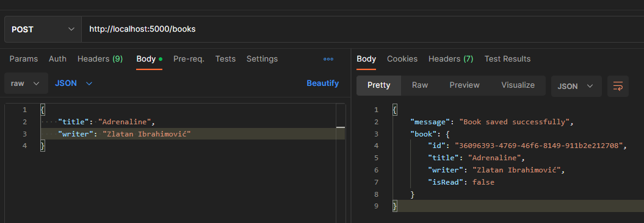
Task: Open the Tests tab
Action: pyautogui.click(x=225, y=58)
